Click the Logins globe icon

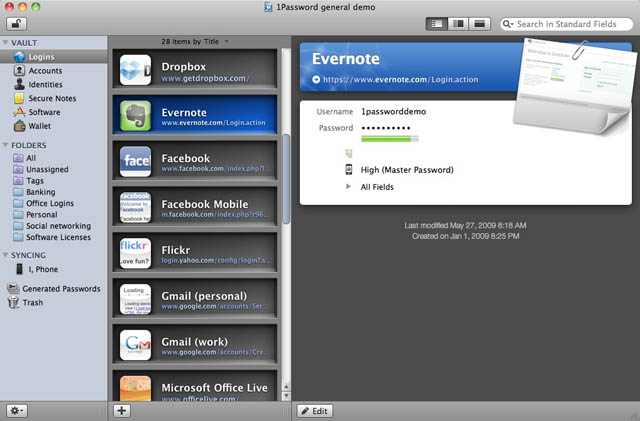click(19, 57)
